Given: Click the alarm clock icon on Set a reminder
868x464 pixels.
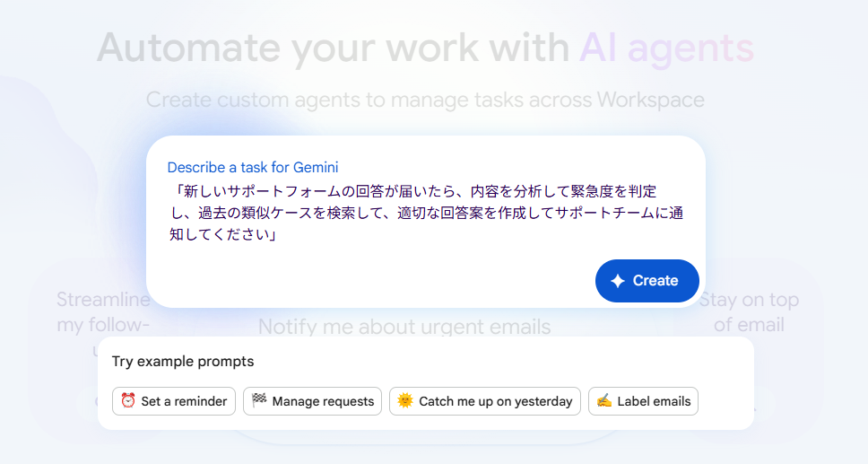Looking at the screenshot, I should coord(128,401).
